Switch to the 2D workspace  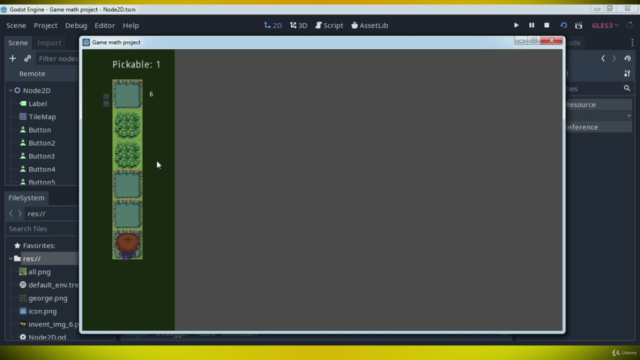coord(273,25)
